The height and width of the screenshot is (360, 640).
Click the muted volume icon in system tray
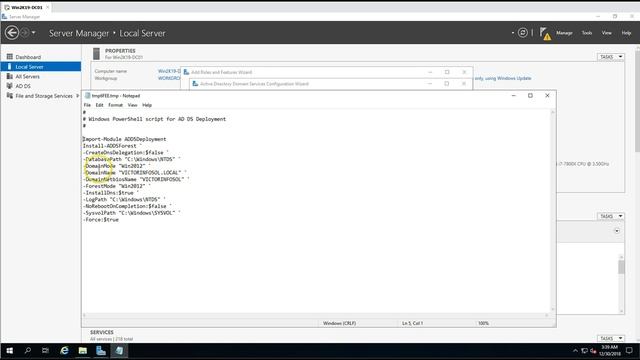tap(593, 351)
